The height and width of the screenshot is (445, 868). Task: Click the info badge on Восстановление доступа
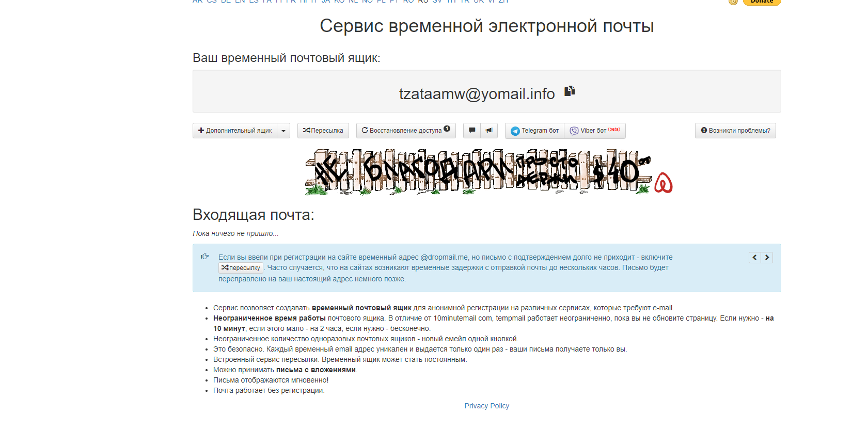tap(447, 129)
